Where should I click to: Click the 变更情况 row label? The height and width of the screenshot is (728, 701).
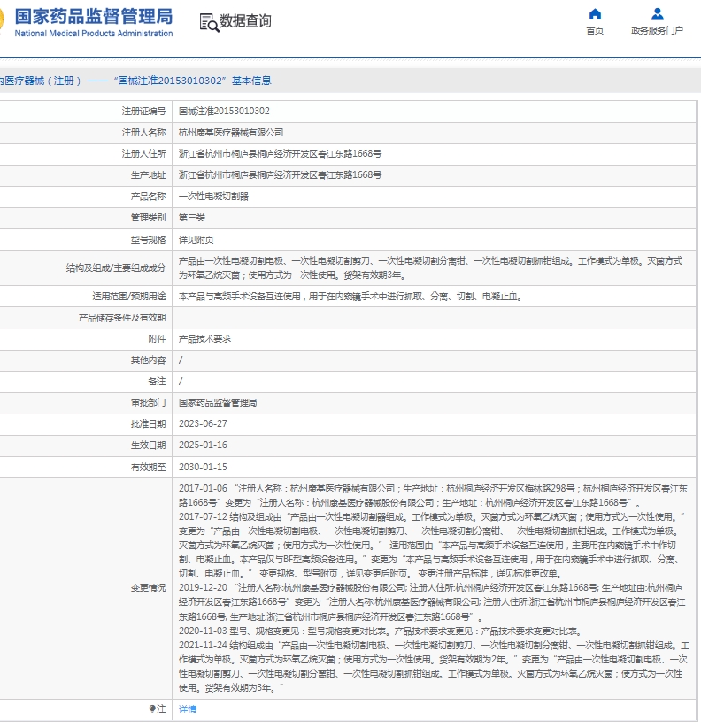148,588
